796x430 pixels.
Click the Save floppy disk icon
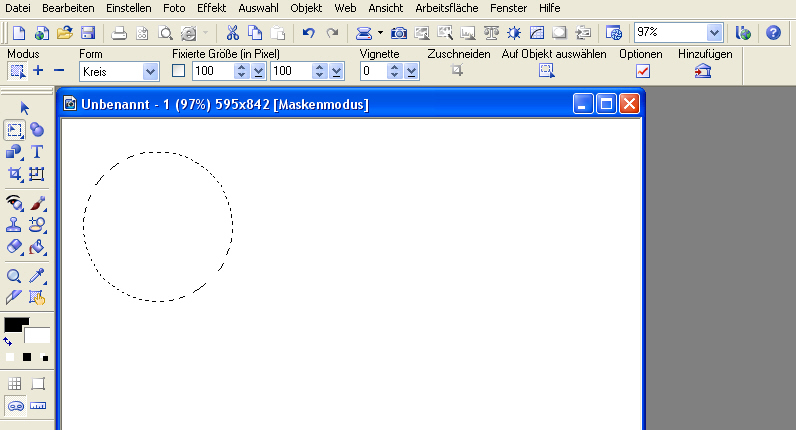click(88, 33)
